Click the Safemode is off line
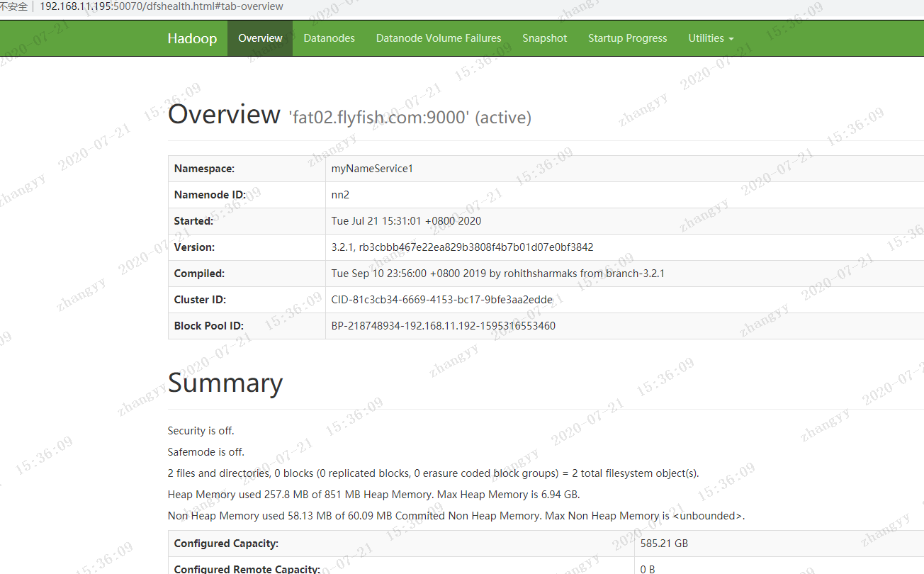Screen dimensions: 924x574 point(205,452)
